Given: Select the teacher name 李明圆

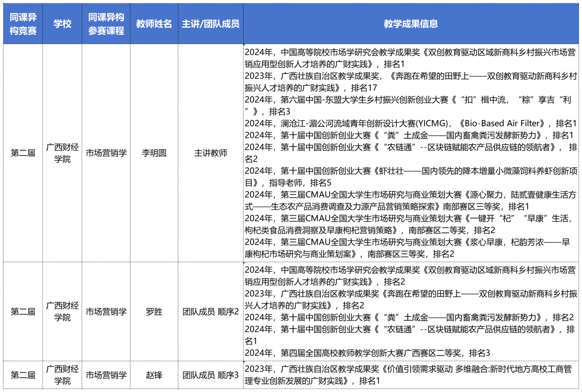Looking at the screenshot, I should tap(154, 153).
